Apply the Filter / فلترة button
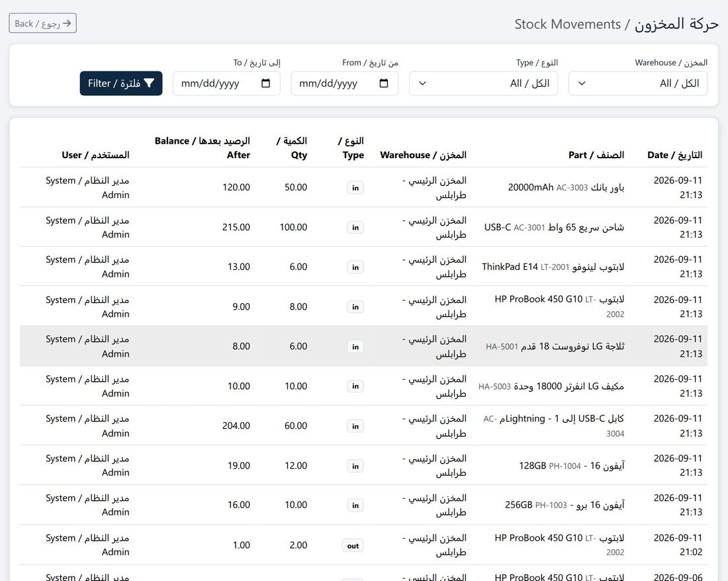Image resolution: width=728 pixels, height=581 pixels. (121, 83)
